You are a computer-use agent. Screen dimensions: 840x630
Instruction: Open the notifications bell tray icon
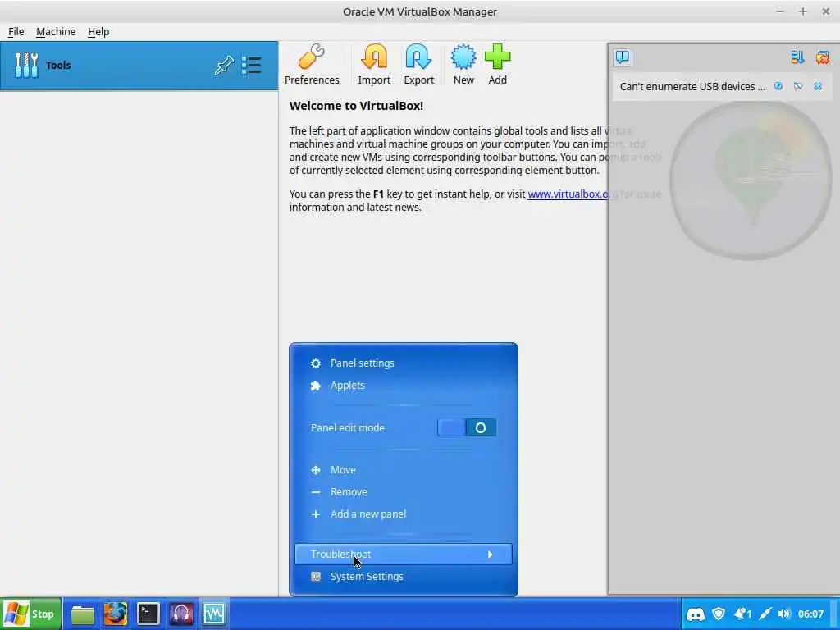click(742, 614)
